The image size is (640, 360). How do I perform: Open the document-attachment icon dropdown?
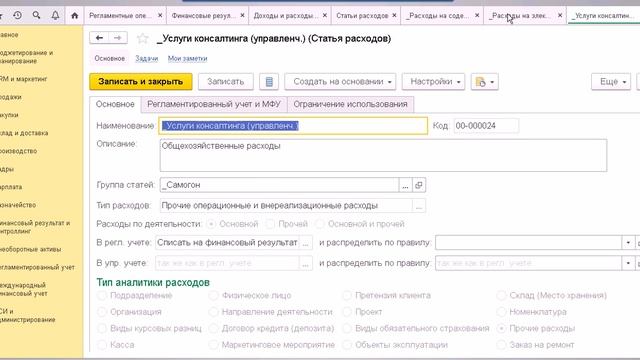click(x=484, y=82)
